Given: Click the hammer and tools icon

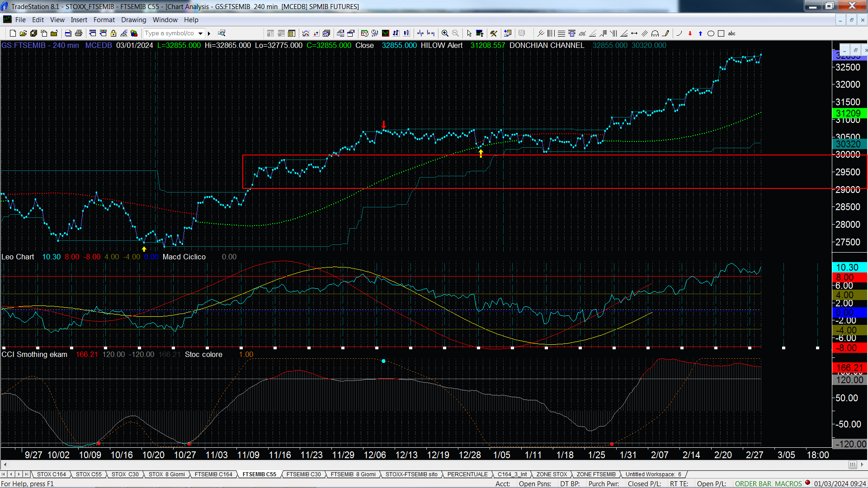Looking at the screenshot, I should point(494,33).
